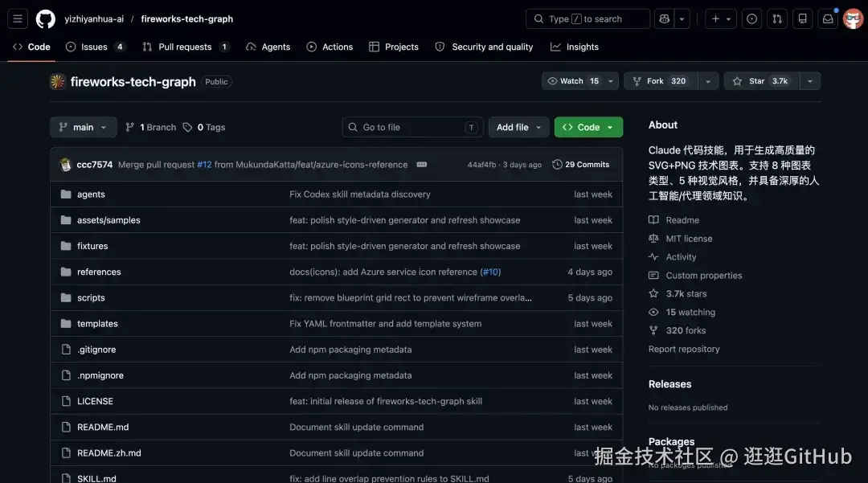Open the yizhiyanhua-ai owner link
Screen dimensions: 868x483
[x=94, y=18]
